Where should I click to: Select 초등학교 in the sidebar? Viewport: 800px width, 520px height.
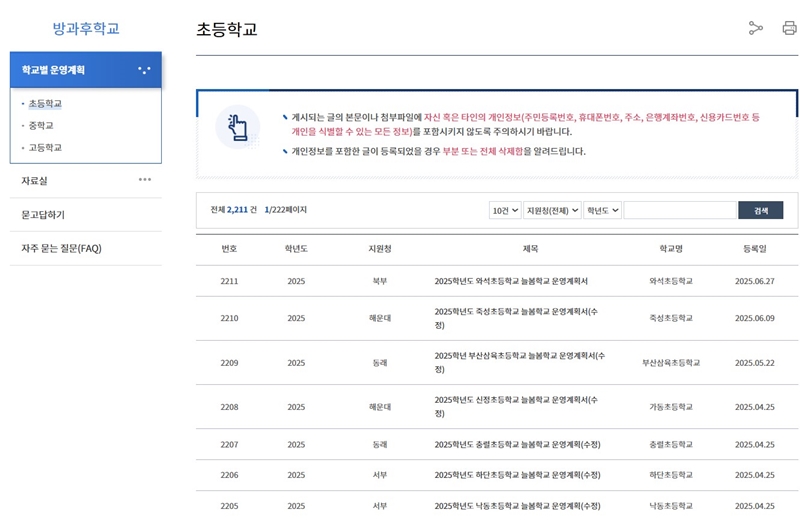coord(45,104)
